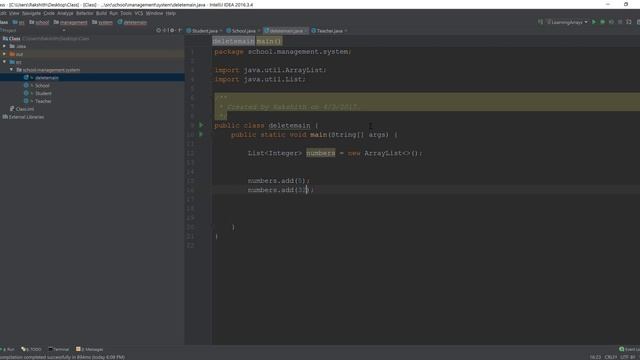Click the highlighted numbers variable on line 12

320,153
